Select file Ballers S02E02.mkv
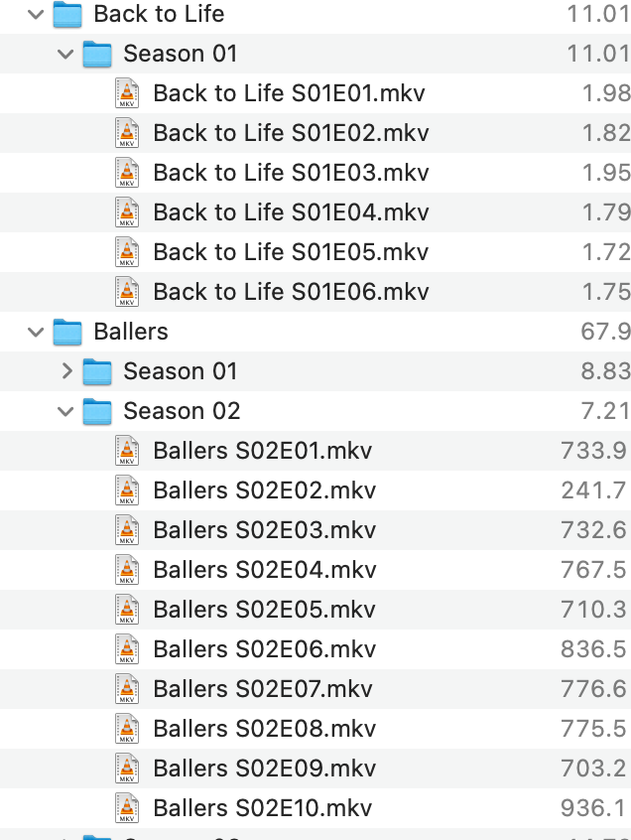Screen dimensions: 631x840 tap(265, 490)
